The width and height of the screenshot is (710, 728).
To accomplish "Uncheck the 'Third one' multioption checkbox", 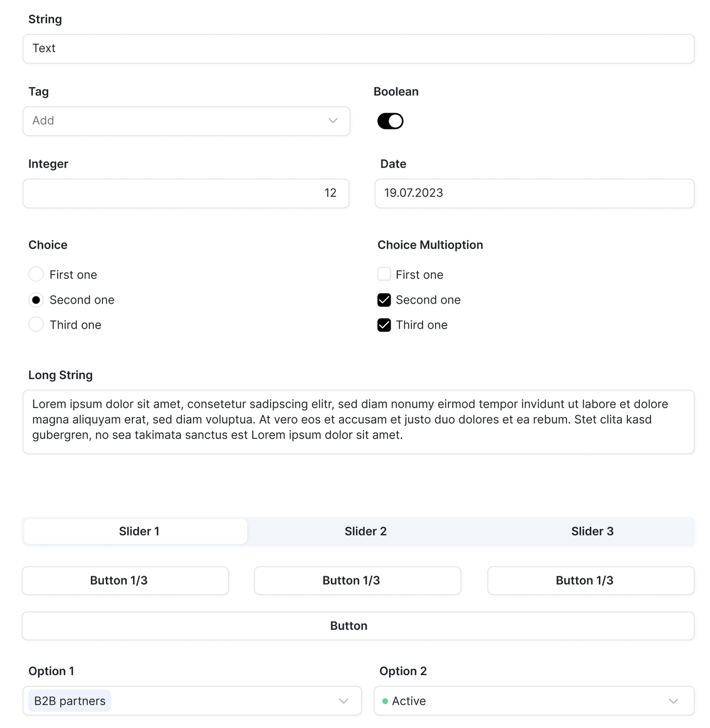I will pos(384,325).
